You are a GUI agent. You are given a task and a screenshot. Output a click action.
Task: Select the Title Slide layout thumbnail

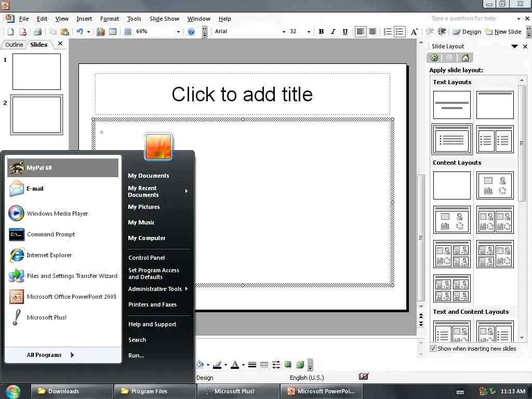click(452, 105)
